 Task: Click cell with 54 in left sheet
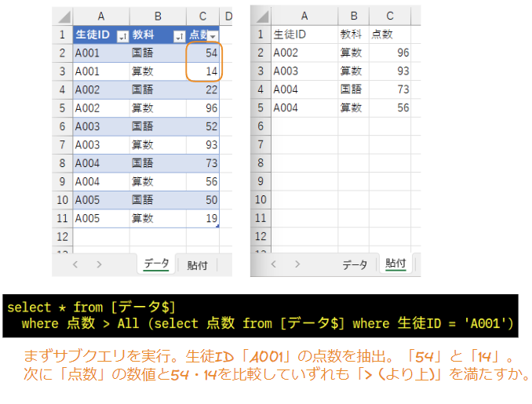[x=202, y=53]
